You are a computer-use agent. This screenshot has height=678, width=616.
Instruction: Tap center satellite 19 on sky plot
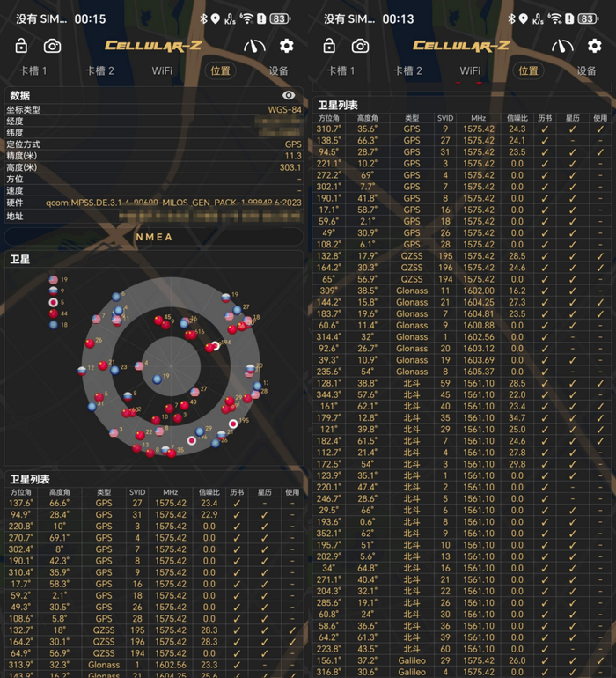coord(158,380)
